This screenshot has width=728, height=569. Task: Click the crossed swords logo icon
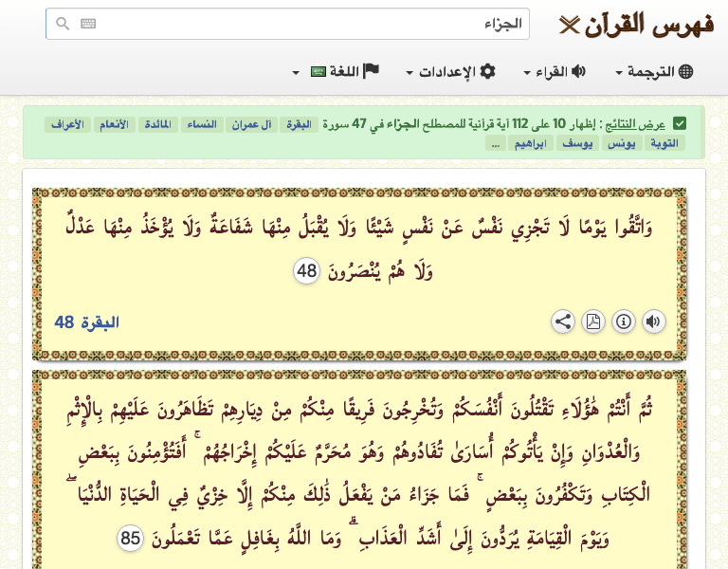(569, 25)
